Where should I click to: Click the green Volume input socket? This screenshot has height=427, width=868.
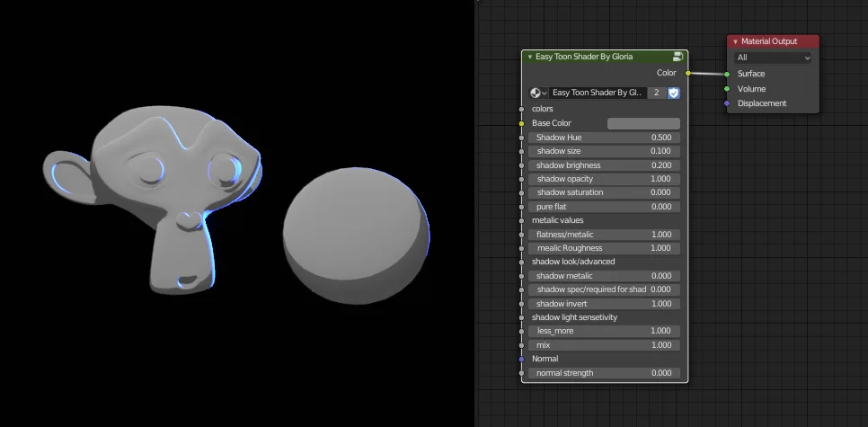[727, 89]
